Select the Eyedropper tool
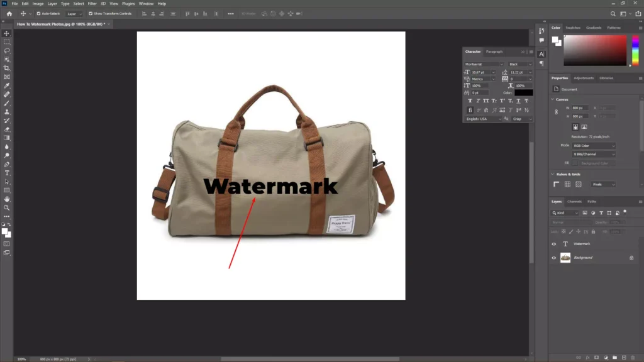The width and height of the screenshot is (644, 362). (6, 85)
